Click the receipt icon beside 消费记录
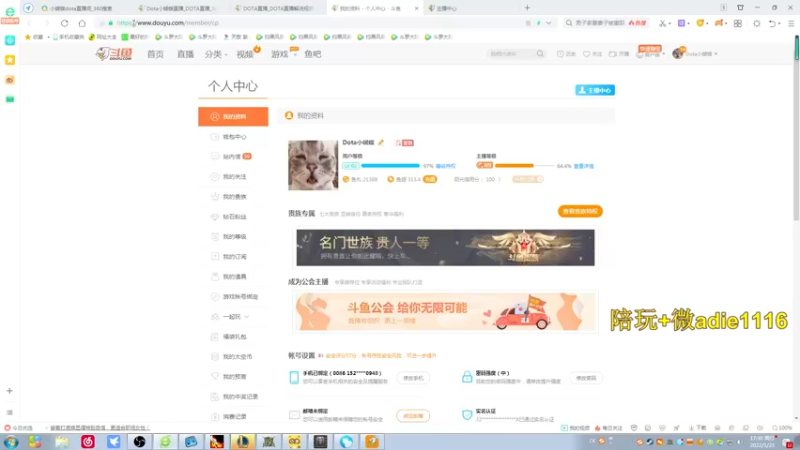This screenshot has height=450, width=800. 215,417
